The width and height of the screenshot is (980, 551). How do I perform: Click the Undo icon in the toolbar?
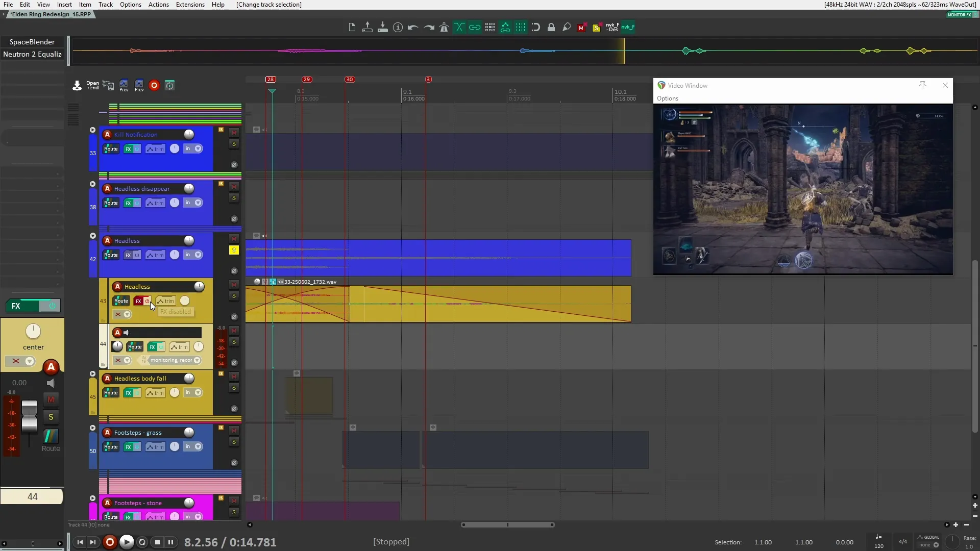(x=413, y=27)
